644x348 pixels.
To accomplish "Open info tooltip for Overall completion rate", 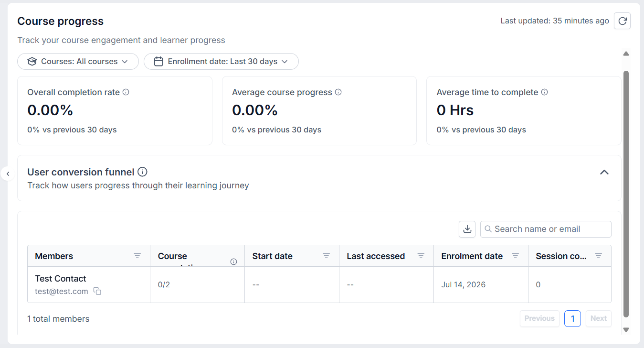I will (126, 92).
